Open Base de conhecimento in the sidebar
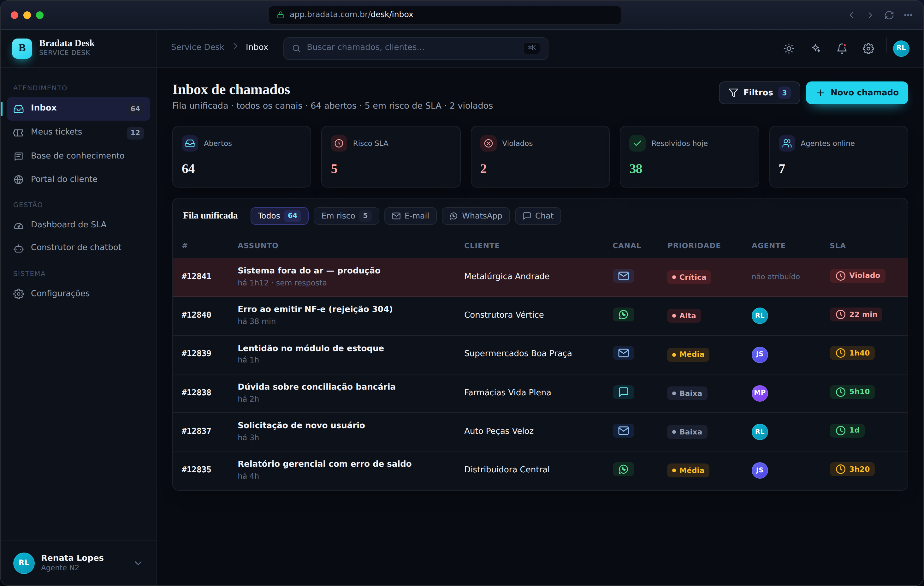The width and height of the screenshot is (924, 586). 78,156
